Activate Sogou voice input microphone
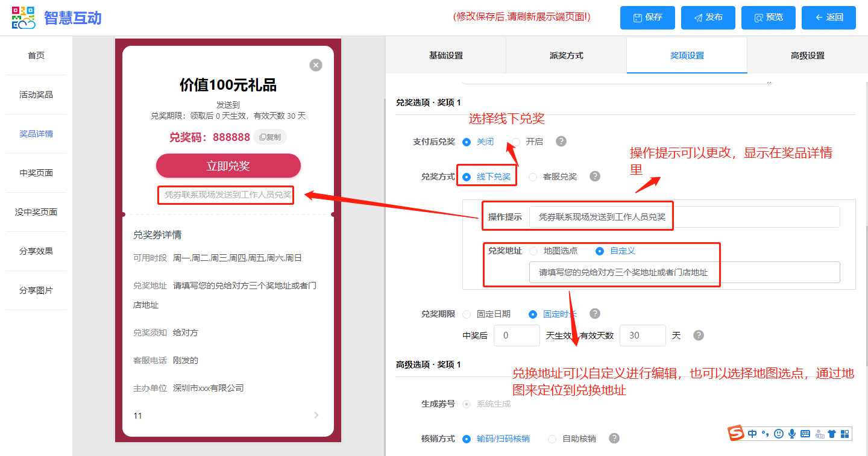868x456 pixels. [x=792, y=434]
